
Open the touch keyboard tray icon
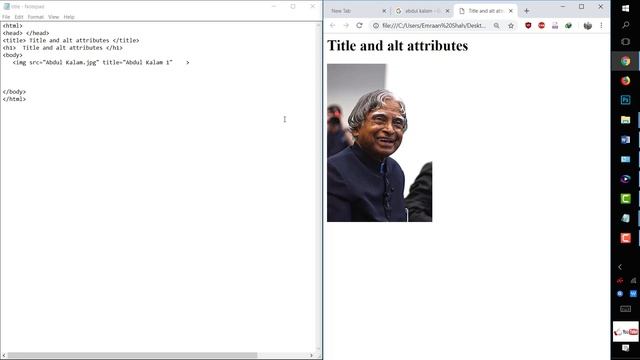point(625,309)
